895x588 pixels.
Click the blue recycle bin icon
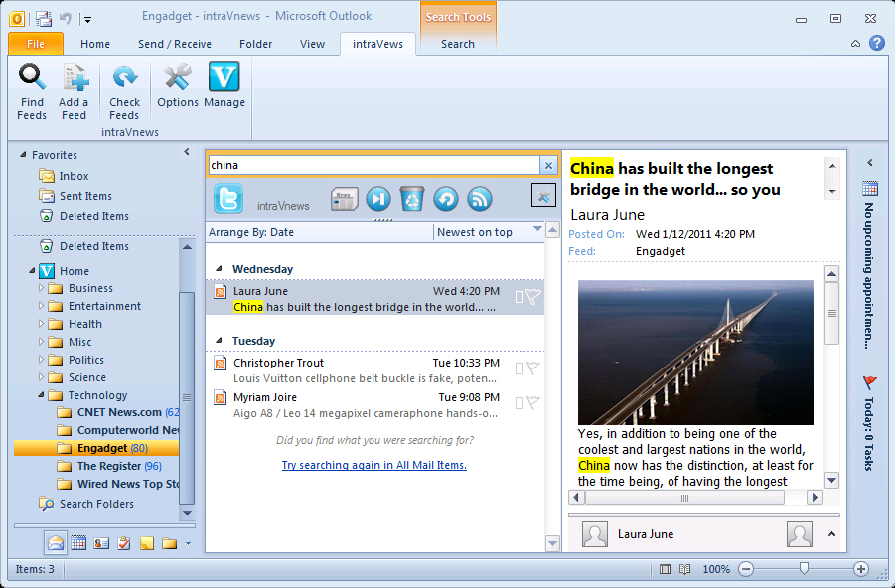click(x=412, y=199)
